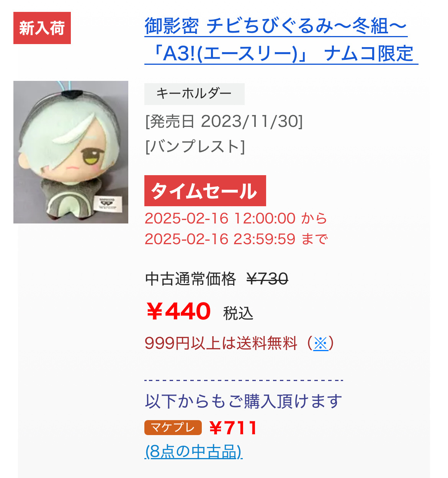
Task: Click the 中古通常価格 label
Action: [x=191, y=279]
